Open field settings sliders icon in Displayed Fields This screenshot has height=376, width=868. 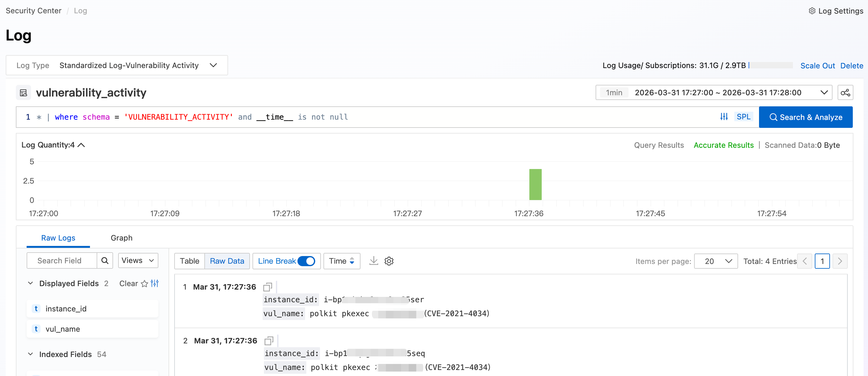click(155, 284)
